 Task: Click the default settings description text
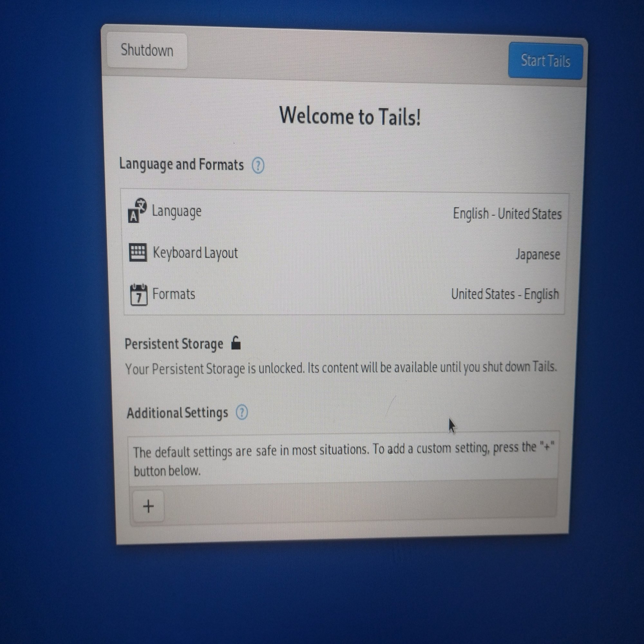tap(343, 459)
